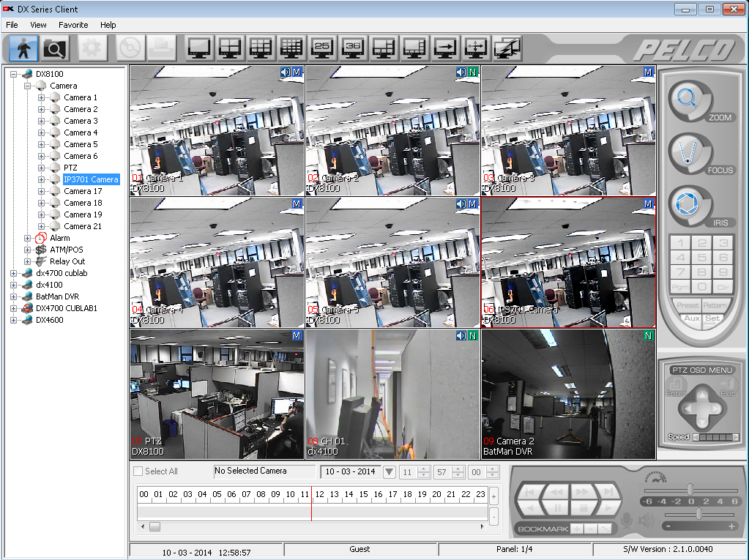Select 36-screen display layout
This screenshot has height=560, width=749.
[x=352, y=48]
